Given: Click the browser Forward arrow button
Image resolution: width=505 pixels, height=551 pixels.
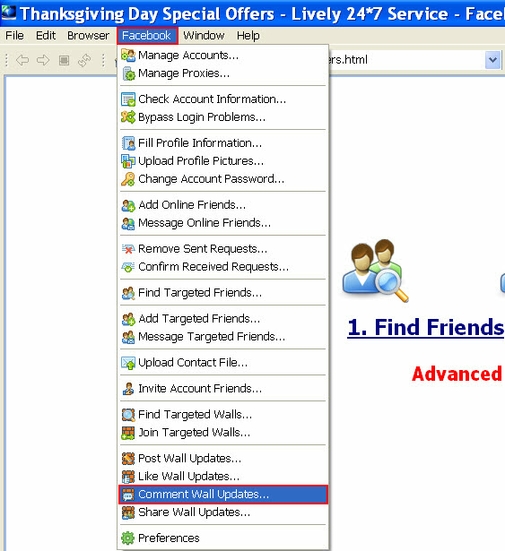Looking at the screenshot, I should [43, 60].
